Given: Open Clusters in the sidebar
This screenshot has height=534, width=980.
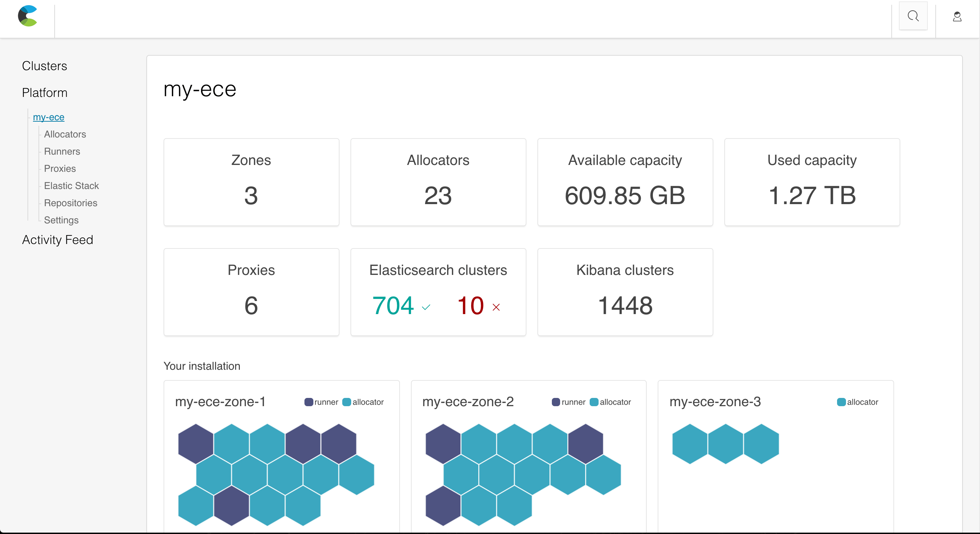Looking at the screenshot, I should [45, 66].
